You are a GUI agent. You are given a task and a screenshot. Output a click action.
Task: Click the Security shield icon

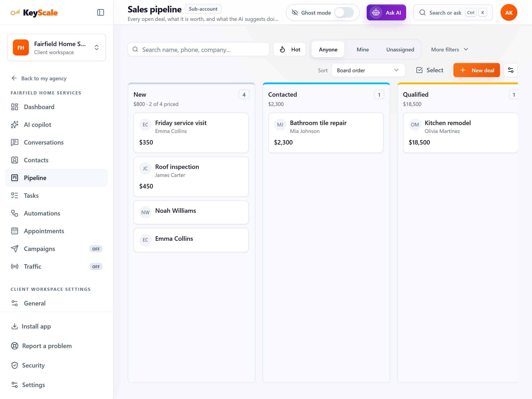coord(15,365)
